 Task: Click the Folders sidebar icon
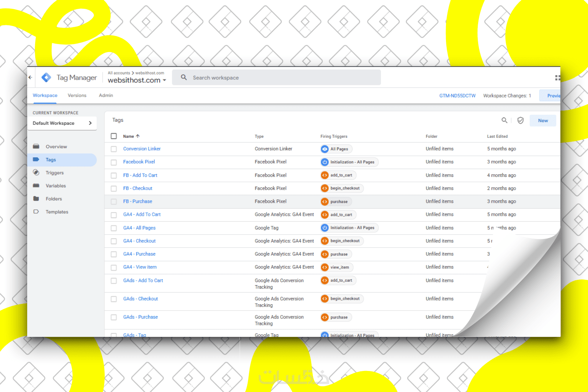[36, 199]
